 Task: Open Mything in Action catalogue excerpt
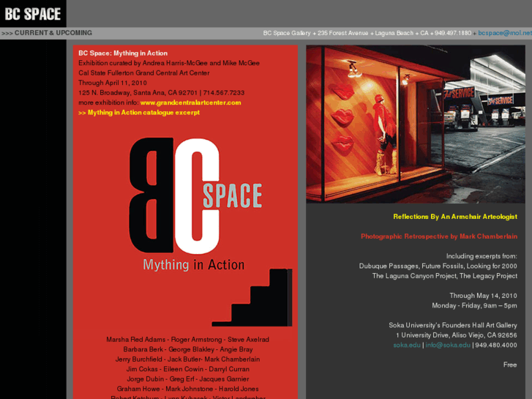coord(139,113)
